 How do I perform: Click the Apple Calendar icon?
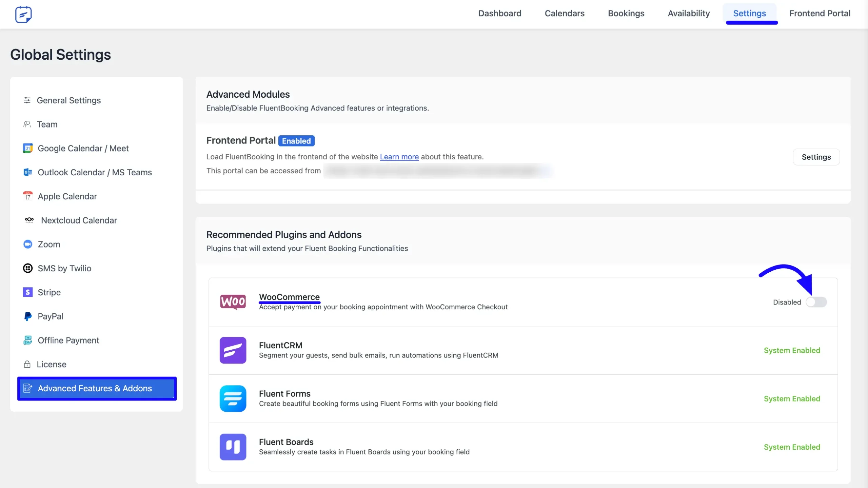click(x=28, y=196)
